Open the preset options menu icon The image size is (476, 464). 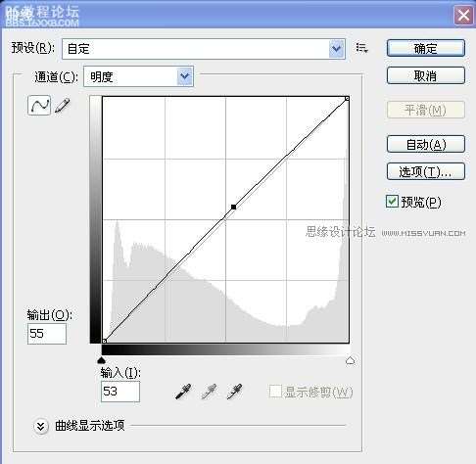click(361, 48)
